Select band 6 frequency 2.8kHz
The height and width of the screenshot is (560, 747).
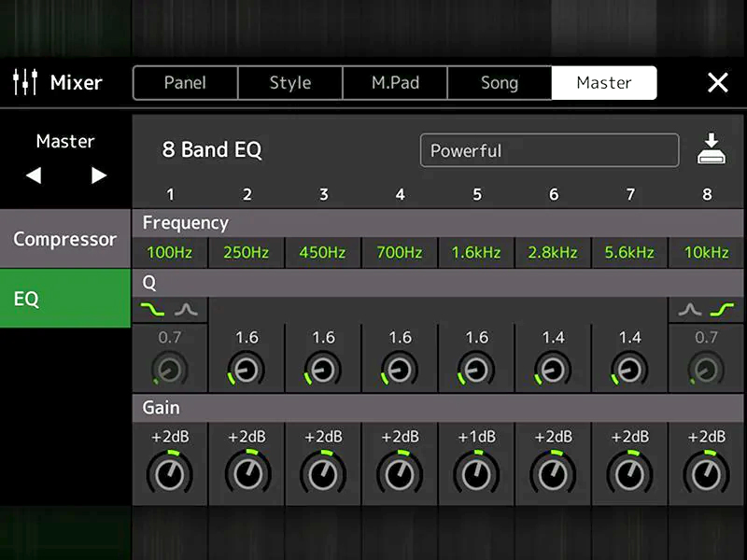point(553,252)
